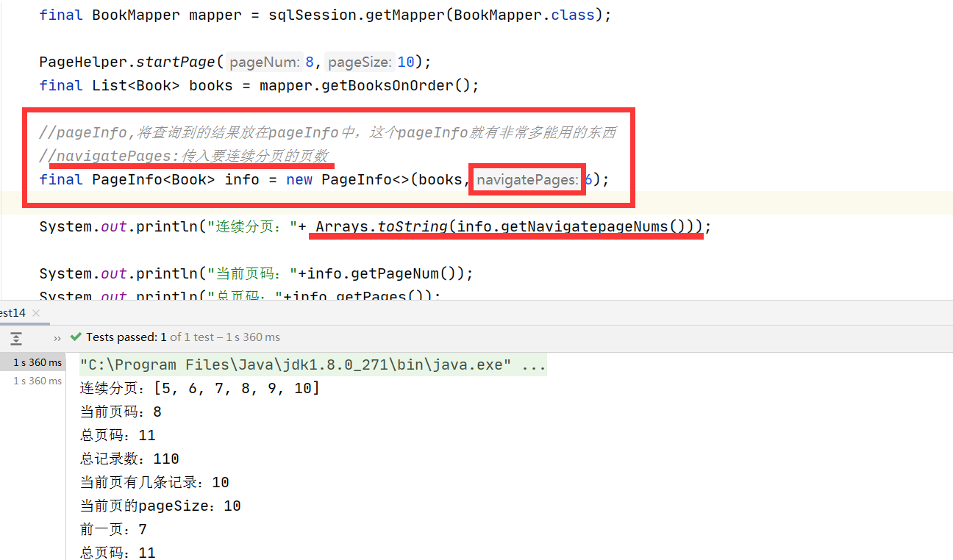This screenshot has width=953, height=560.
Task: Click the startPage method call
Action: [176, 62]
